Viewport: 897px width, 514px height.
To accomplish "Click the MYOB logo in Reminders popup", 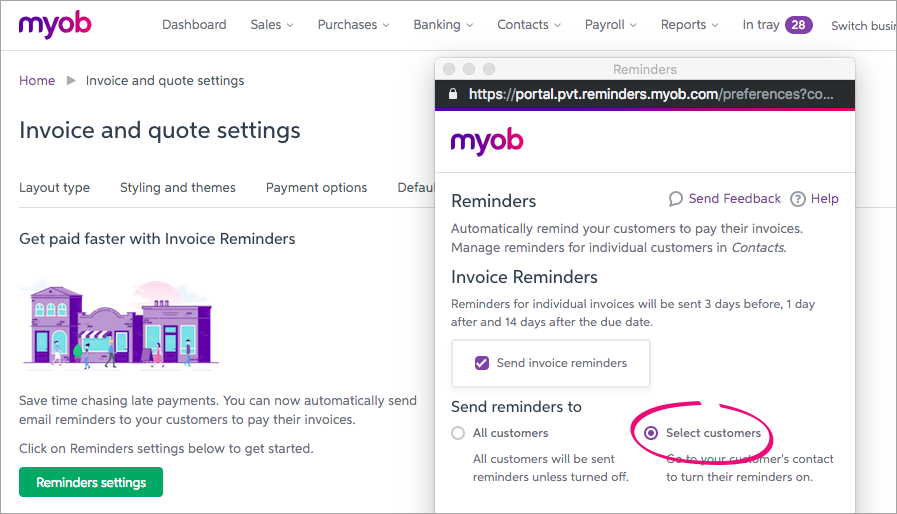I will (x=487, y=141).
